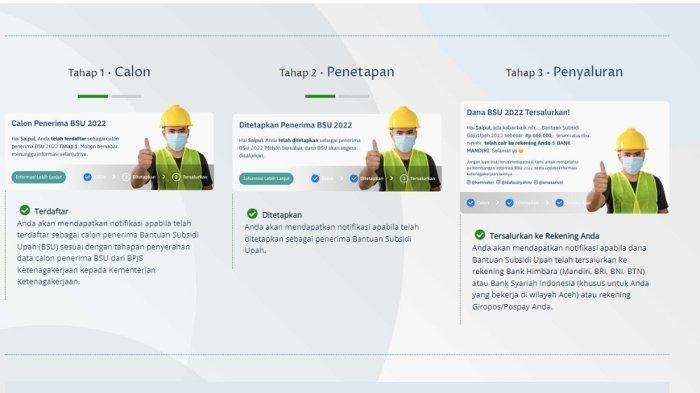Click paragraph mentioning 'BPJS Ketenagakerjaan kepada Kementerian'
Viewport: 700px width, 393px height.
[x=108, y=252]
